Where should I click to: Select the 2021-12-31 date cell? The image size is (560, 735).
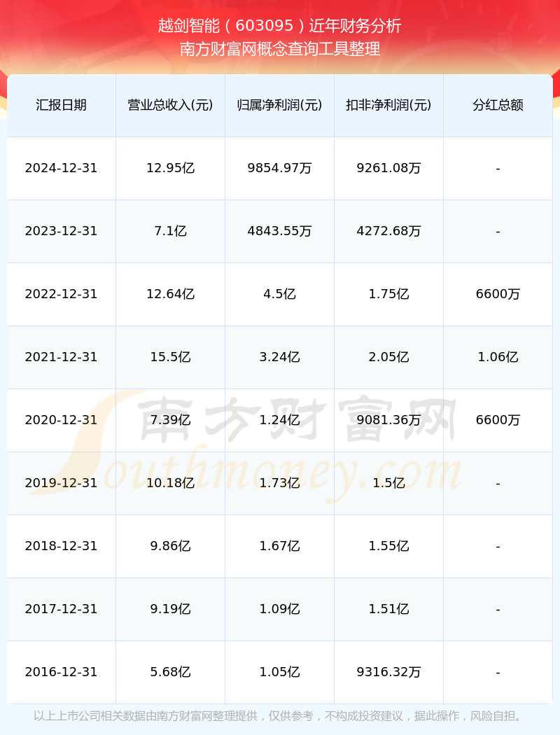62,357
